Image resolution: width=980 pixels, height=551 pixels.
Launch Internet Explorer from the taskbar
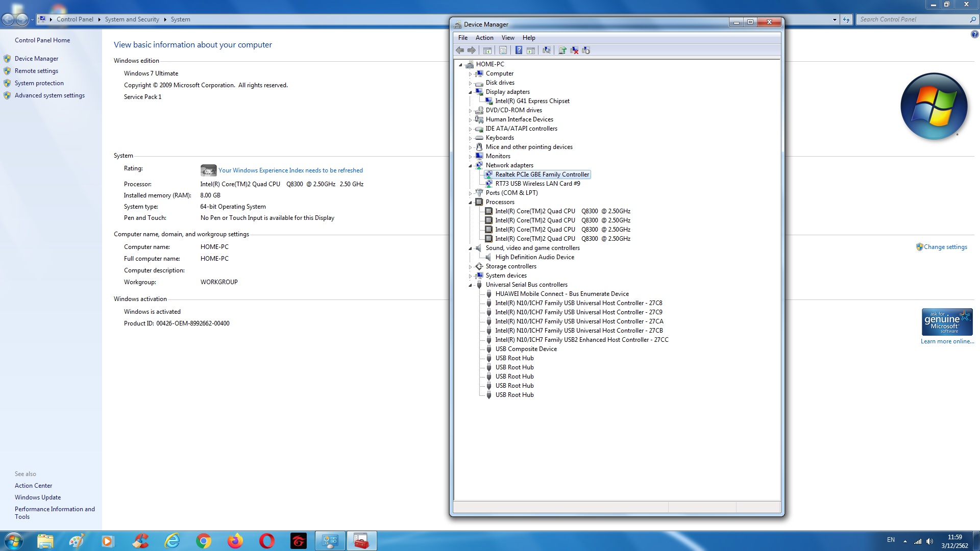[x=172, y=541]
